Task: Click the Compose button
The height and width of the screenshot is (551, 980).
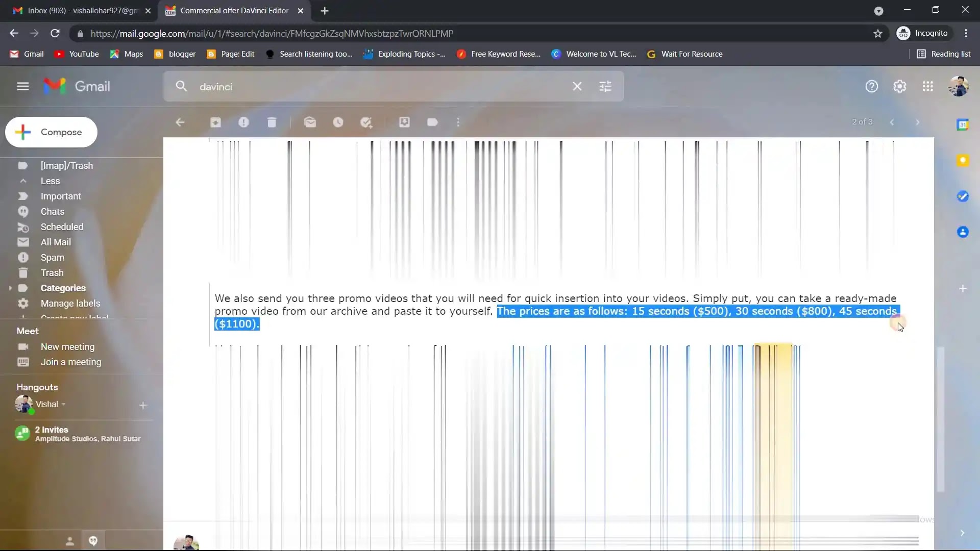Action: 51,132
